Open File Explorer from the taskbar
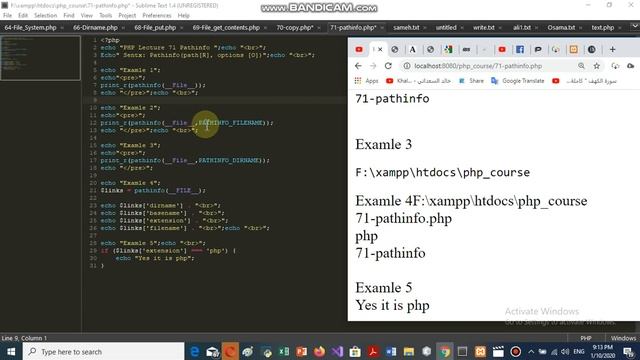The height and width of the screenshot is (360, 640). click(409, 351)
